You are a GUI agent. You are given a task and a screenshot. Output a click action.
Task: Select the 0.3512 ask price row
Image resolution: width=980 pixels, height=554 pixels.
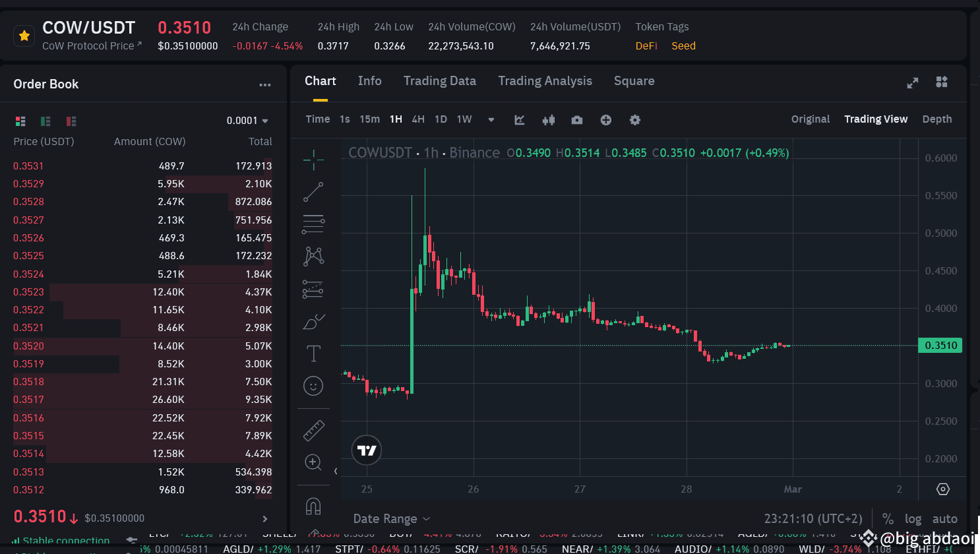(143, 490)
